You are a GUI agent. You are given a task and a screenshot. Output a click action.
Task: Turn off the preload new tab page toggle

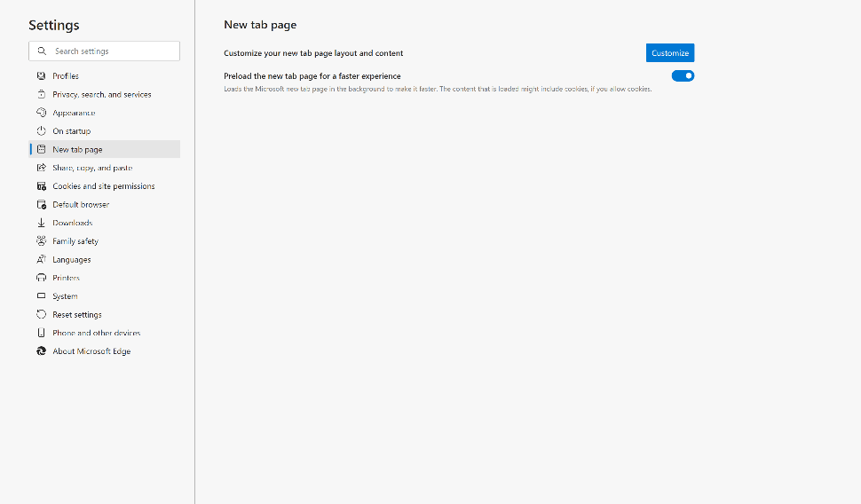coord(683,75)
